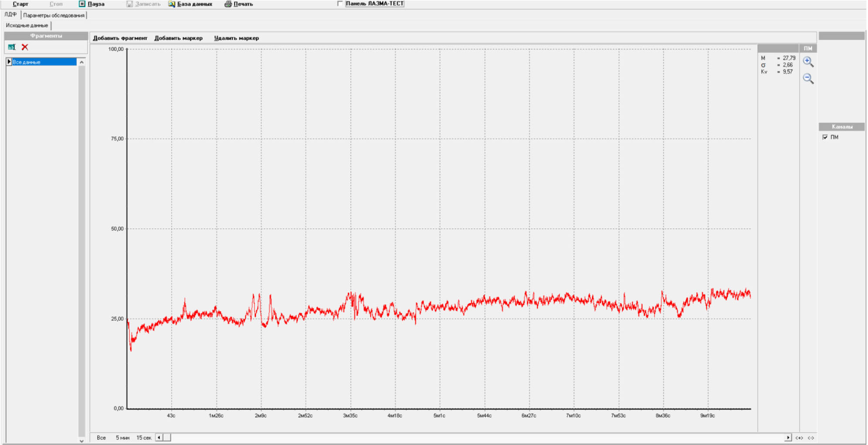Delete fragment with red X icon
868x445 pixels.
(25, 47)
